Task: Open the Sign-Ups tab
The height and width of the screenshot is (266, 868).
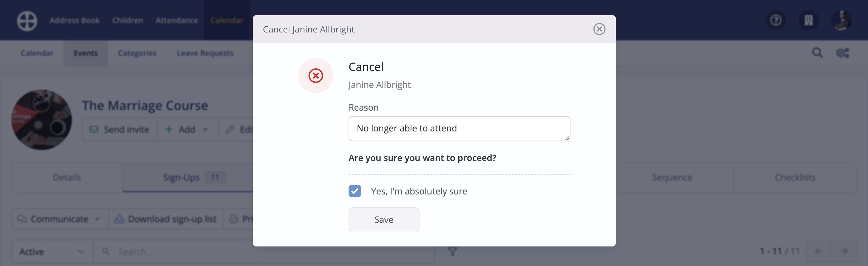Action: [188, 177]
